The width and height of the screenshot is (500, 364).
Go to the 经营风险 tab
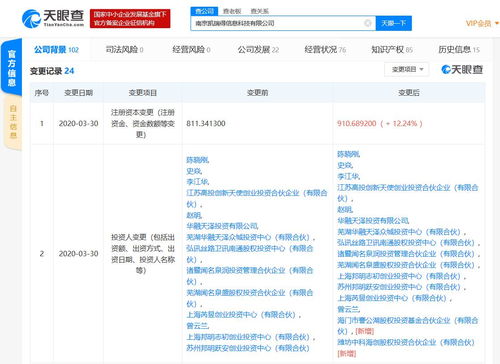[x=191, y=50]
